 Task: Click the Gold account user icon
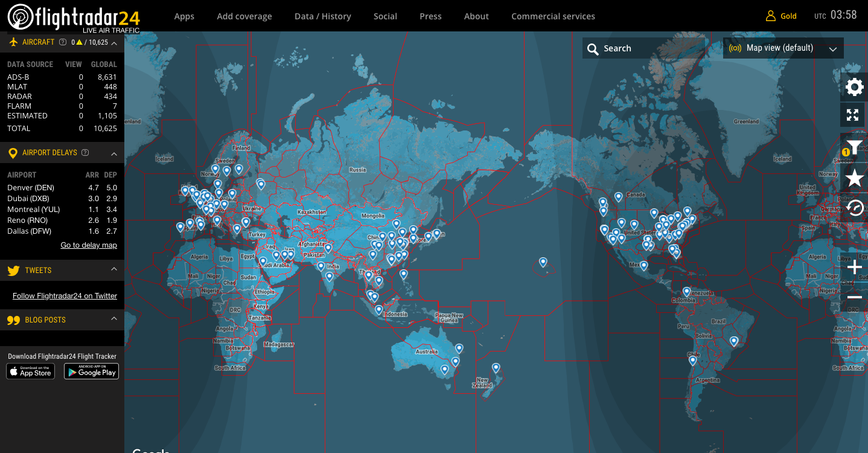pyautogui.click(x=770, y=16)
